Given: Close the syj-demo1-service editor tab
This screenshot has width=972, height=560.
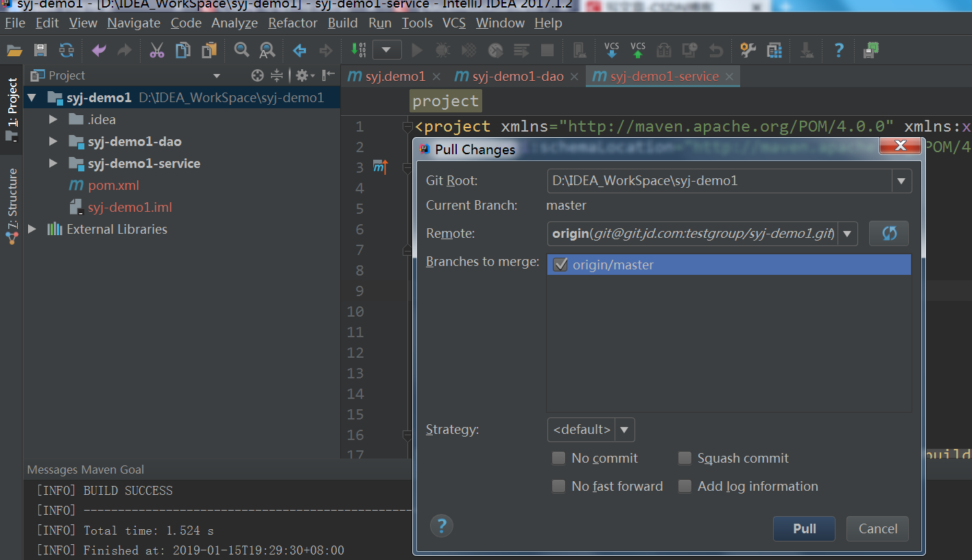Looking at the screenshot, I should 729,76.
